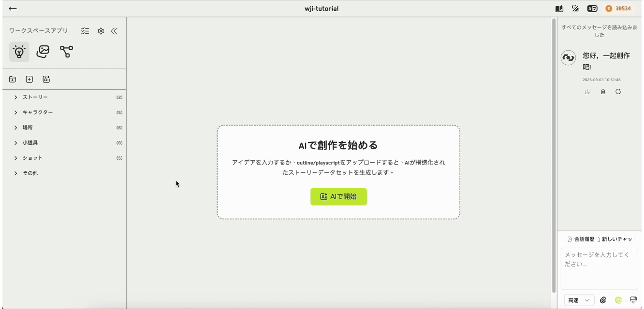Select the 小道具 row label

point(30,143)
